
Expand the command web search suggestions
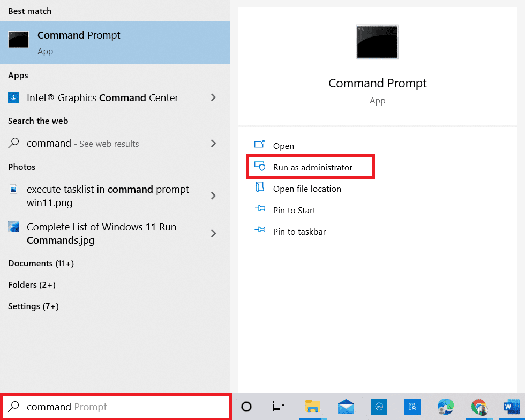pyautogui.click(x=213, y=144)
